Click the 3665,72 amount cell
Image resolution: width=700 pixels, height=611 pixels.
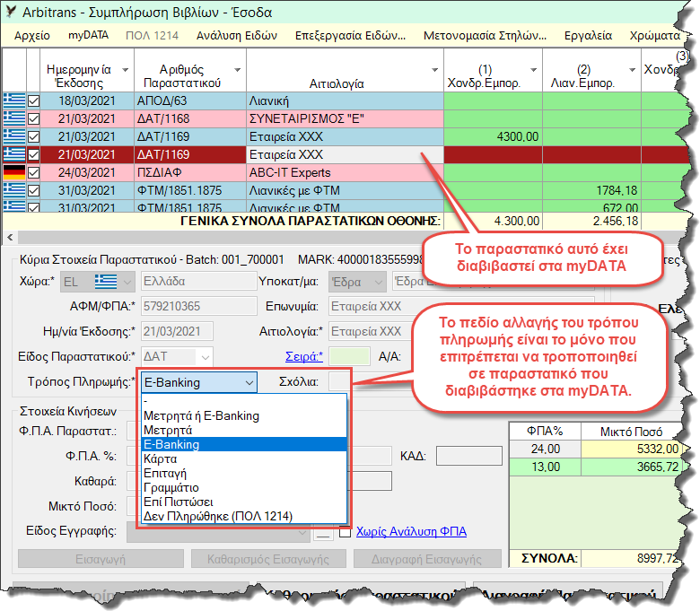[x=631, y=467]
